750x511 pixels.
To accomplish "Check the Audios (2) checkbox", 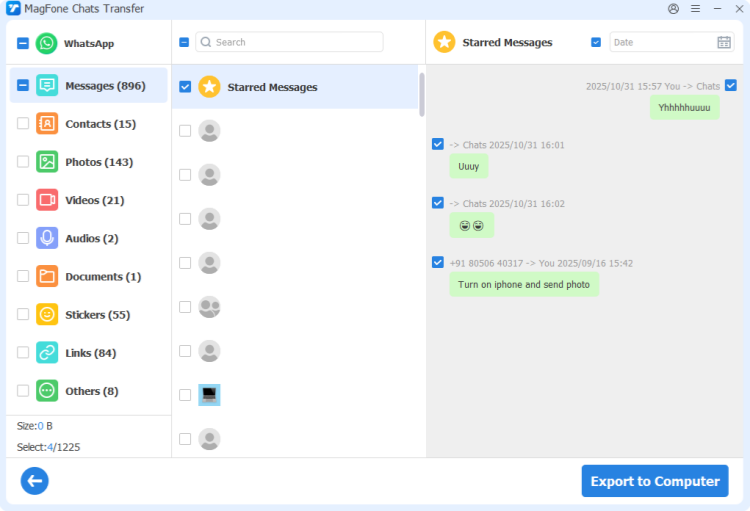I will coord(23,238).
